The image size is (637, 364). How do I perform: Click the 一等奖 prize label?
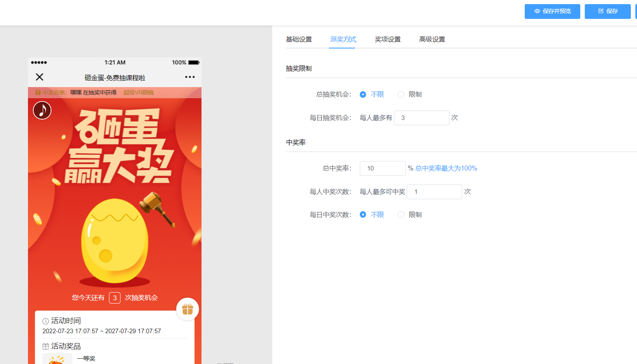(x=86, y=359)
